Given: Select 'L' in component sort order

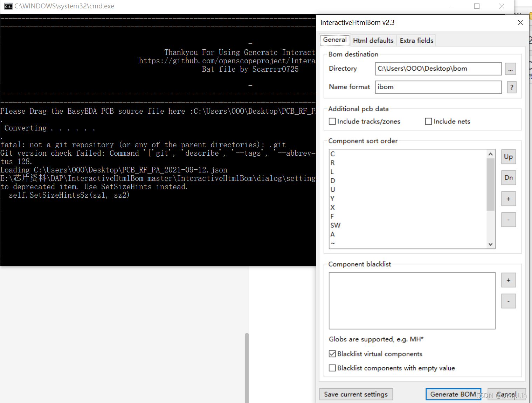Looking at the screenshot, I should pos(408,172).
